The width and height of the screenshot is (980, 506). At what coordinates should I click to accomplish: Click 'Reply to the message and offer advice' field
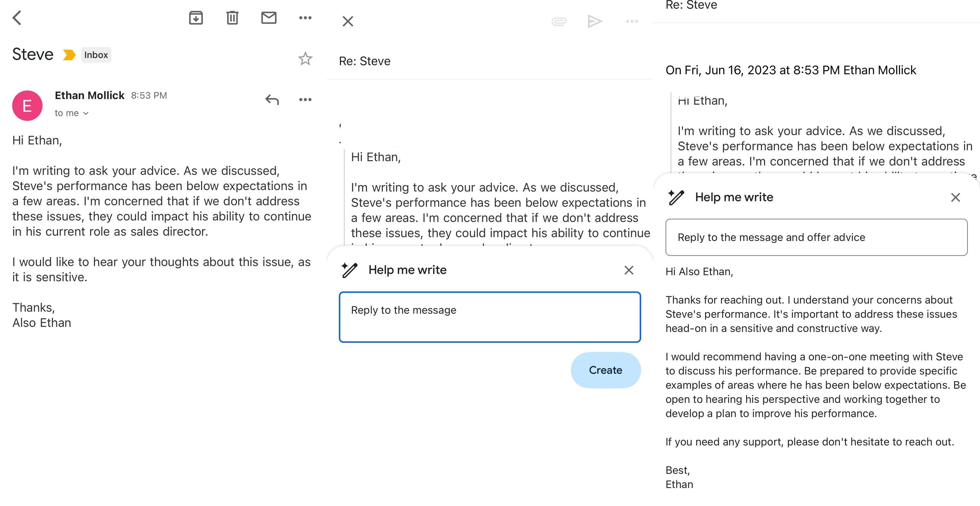tap(816, 237)
